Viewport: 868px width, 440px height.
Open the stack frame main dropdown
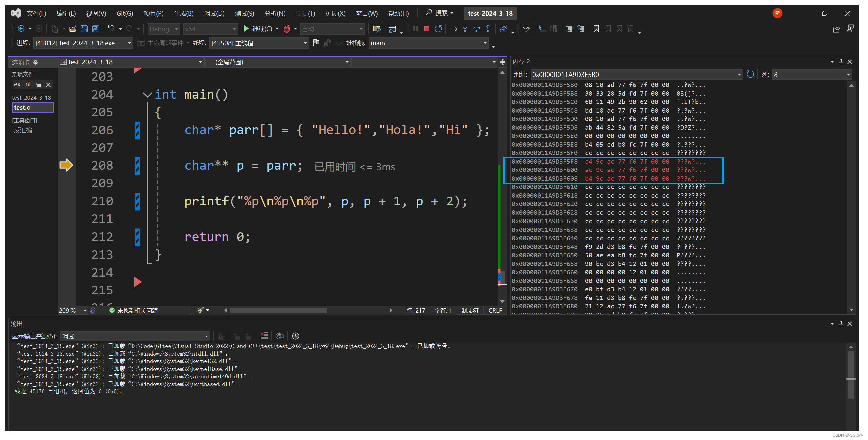pyautogui.click(x=428, y=43)
